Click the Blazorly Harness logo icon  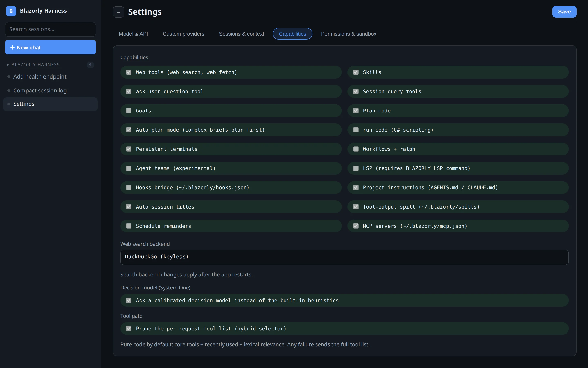click(11, 11)
